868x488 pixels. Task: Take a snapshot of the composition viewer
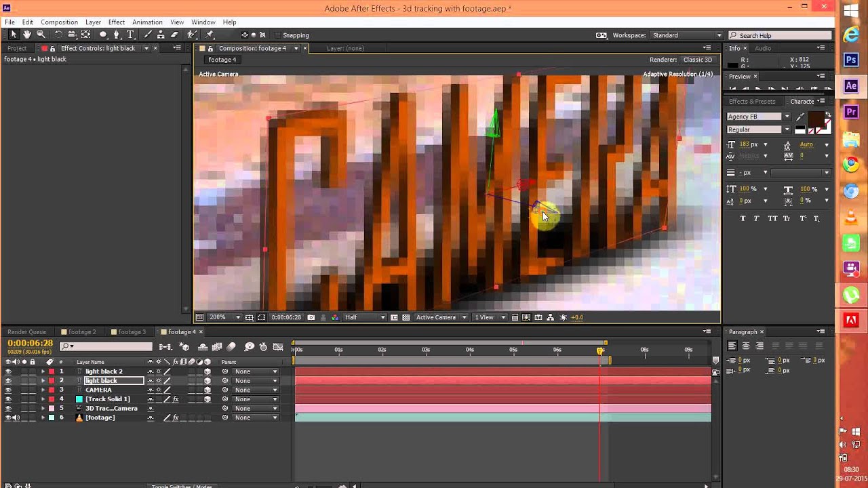(x=311, y=317)
